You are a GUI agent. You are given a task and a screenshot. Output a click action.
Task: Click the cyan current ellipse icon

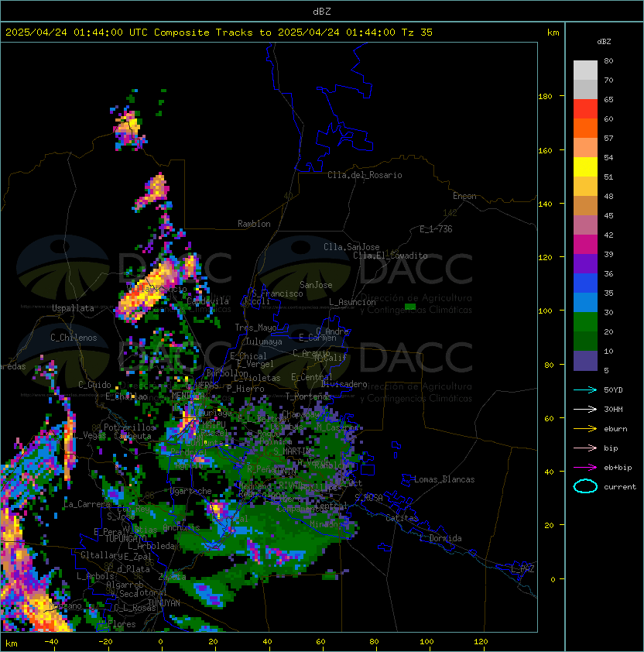tap(585, 486)
